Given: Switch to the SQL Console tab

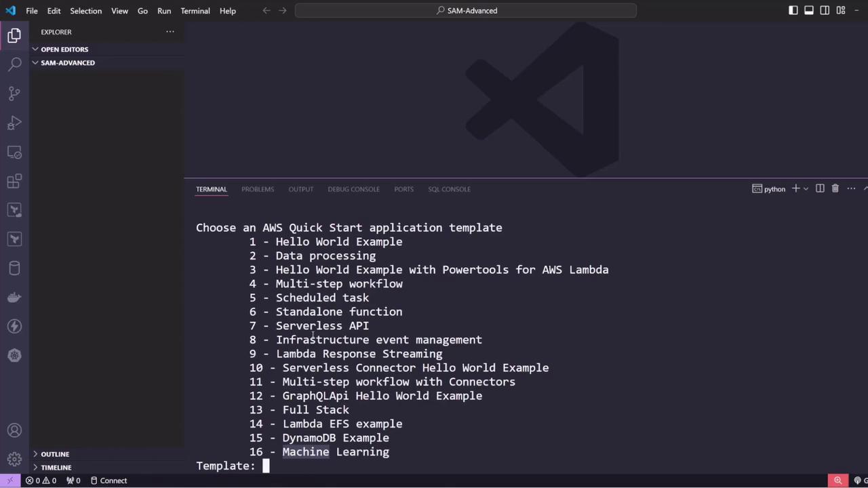Looking at the screenshot, I should pos(449,189).
